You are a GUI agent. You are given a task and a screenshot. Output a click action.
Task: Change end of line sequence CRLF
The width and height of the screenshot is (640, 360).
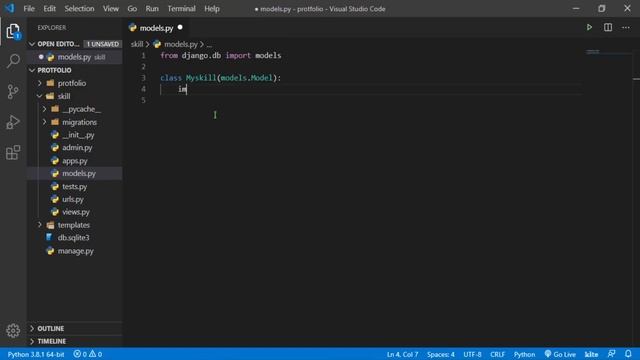(x=498, y=354)
